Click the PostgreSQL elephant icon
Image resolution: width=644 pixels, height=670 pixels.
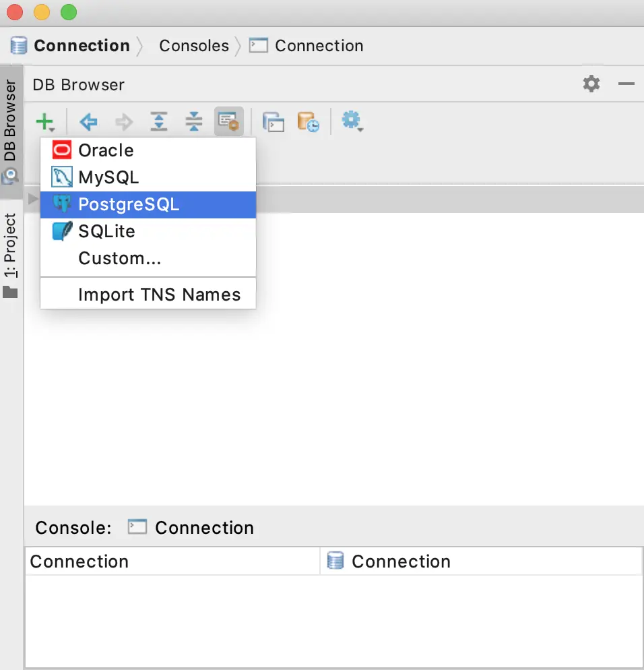point(62,204)
